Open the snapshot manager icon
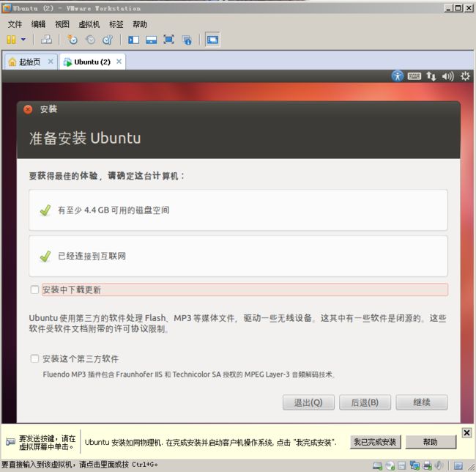The image size is (476, 472). pyautogui.click(x=108, y=40)
